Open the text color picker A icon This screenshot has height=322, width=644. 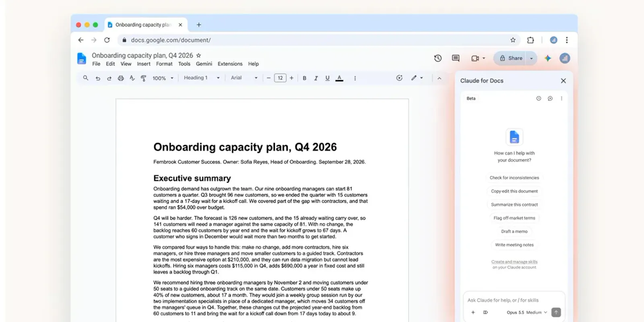339,78
